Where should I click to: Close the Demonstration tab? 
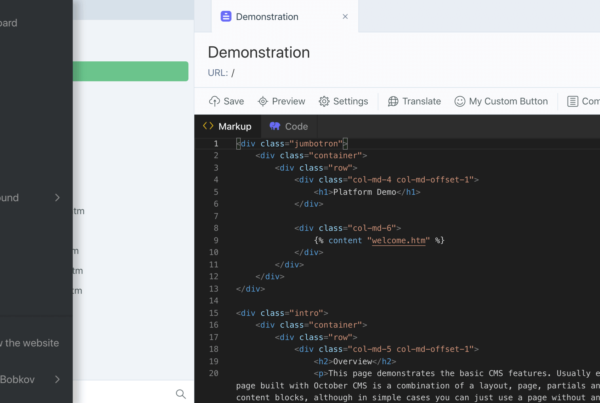(x=345, y=16)
